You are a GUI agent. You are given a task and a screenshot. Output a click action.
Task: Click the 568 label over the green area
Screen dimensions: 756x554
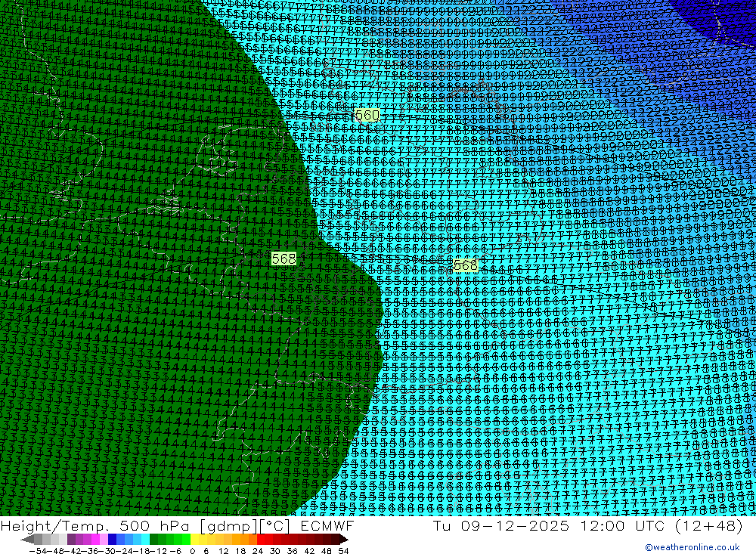(283, 259)
